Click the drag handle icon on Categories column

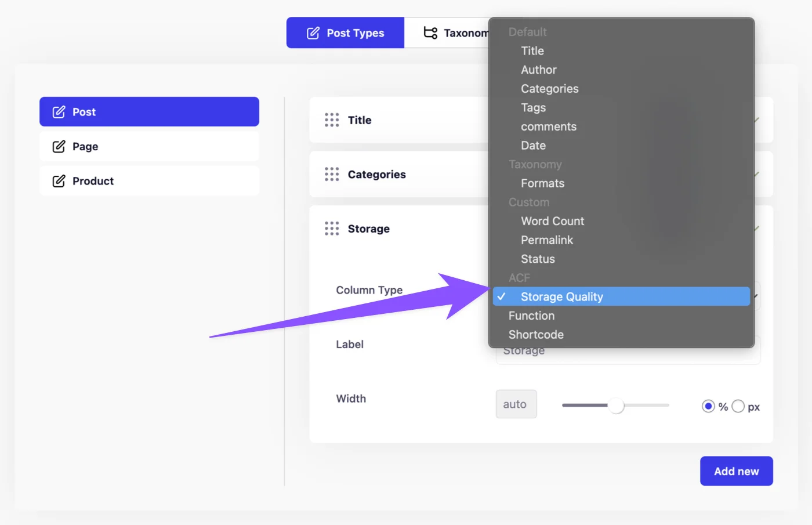click(x=332, y=174)
